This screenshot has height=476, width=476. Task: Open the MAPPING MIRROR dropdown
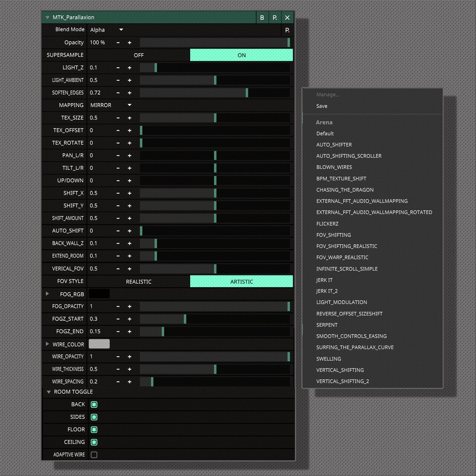(111, 105)
